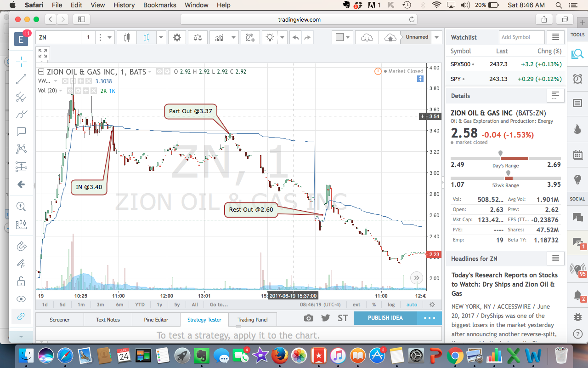Switch to the Text Notes tab
Viewport: 588px width, 368px height.
[108, 320]
